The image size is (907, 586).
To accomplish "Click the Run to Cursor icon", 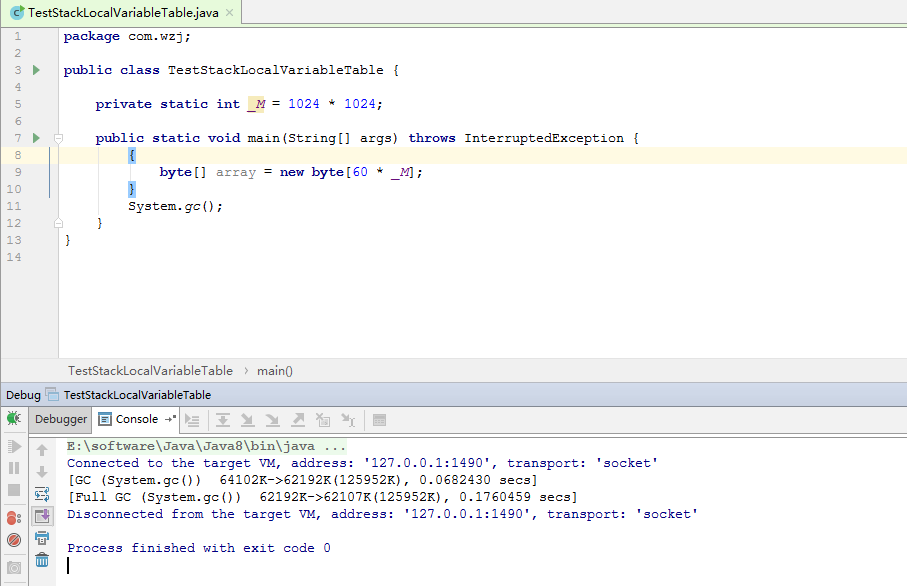I will click(348, 420).
